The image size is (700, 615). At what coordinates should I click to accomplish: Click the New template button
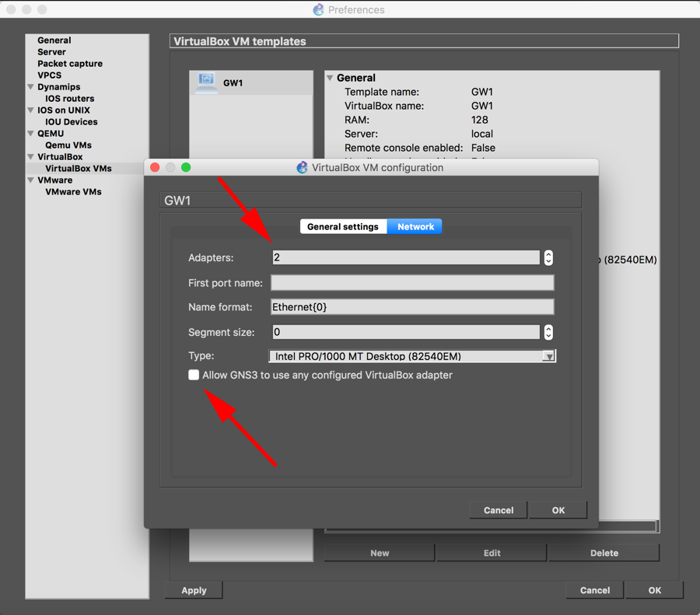pyautogui.click(x=380, y=553)
